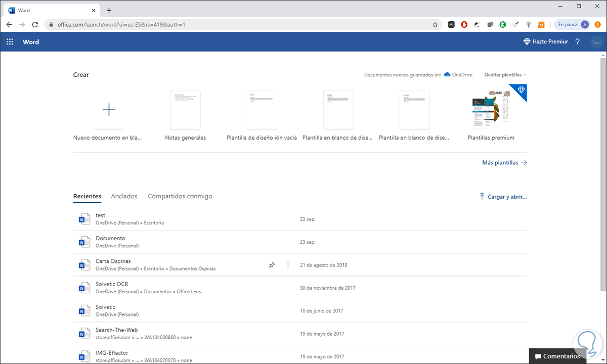Image resolution: width=607 pixels, height=364 pixels.
Task: Click the Word title in blue header
Action: [x=31, y=42]
